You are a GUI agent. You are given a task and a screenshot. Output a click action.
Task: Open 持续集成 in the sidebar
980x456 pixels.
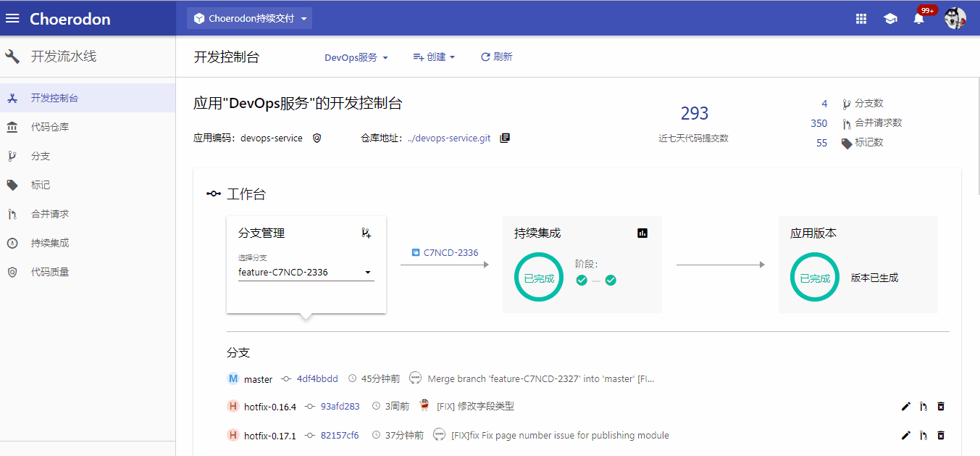[88, 243]
